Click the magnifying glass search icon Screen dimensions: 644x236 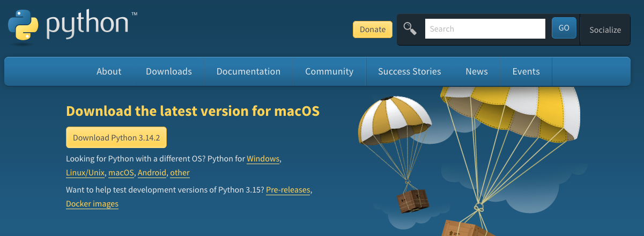tap(410, 29)
